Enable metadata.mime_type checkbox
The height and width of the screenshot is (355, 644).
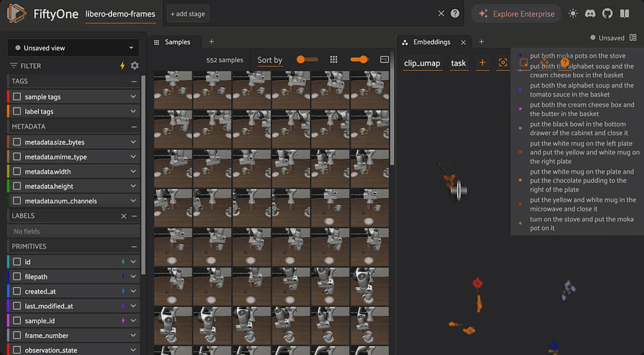tap(17, 157)
